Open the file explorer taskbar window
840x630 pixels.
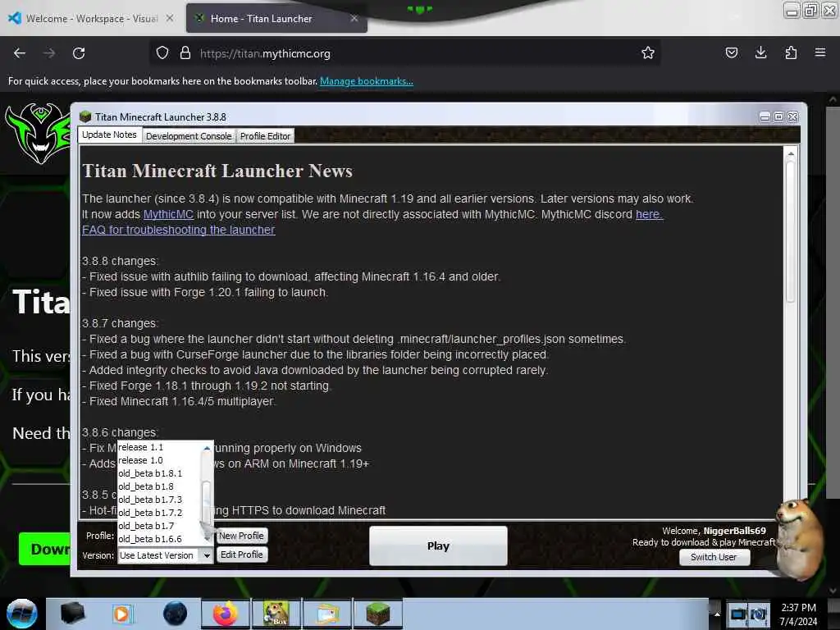tap(327, 614)
